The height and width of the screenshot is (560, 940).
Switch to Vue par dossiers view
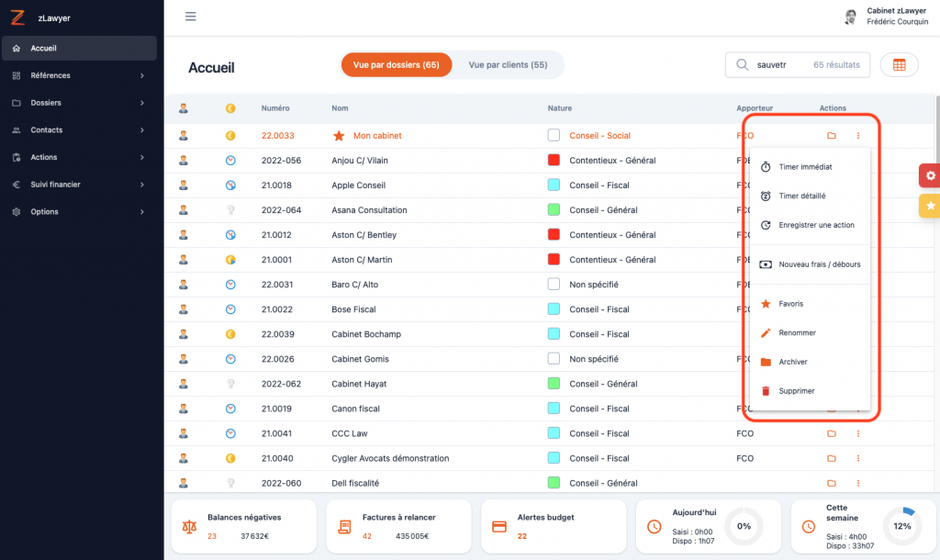coord(397,65)
